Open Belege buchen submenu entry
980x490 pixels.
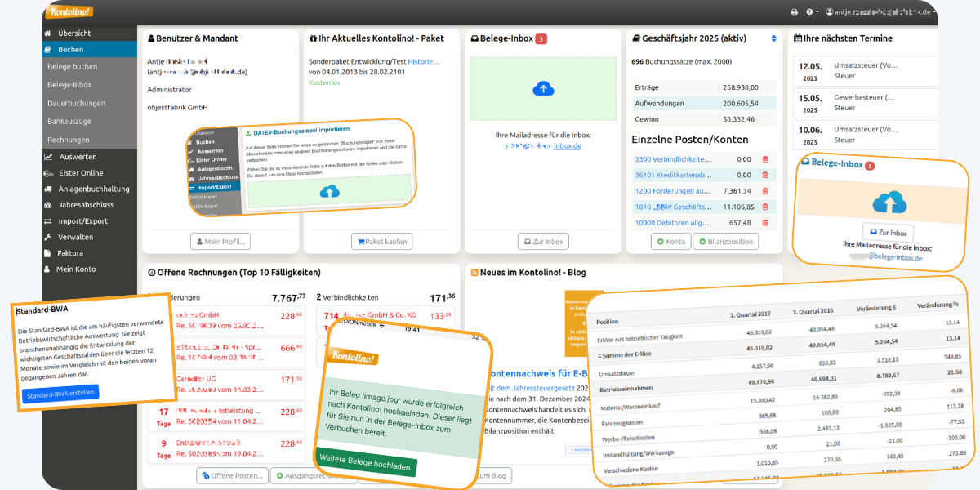[x=89, y=67]
